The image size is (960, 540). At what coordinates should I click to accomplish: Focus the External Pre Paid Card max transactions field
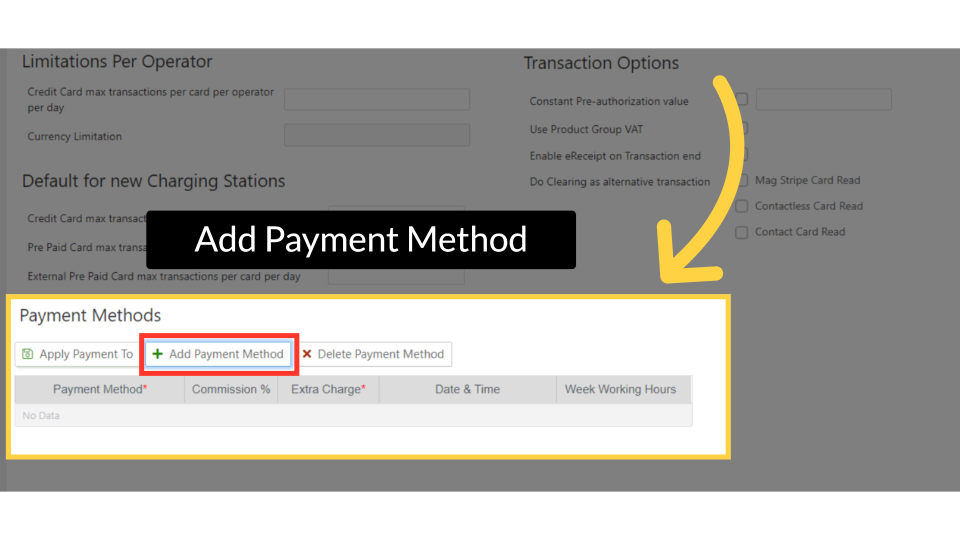point(396,276)
